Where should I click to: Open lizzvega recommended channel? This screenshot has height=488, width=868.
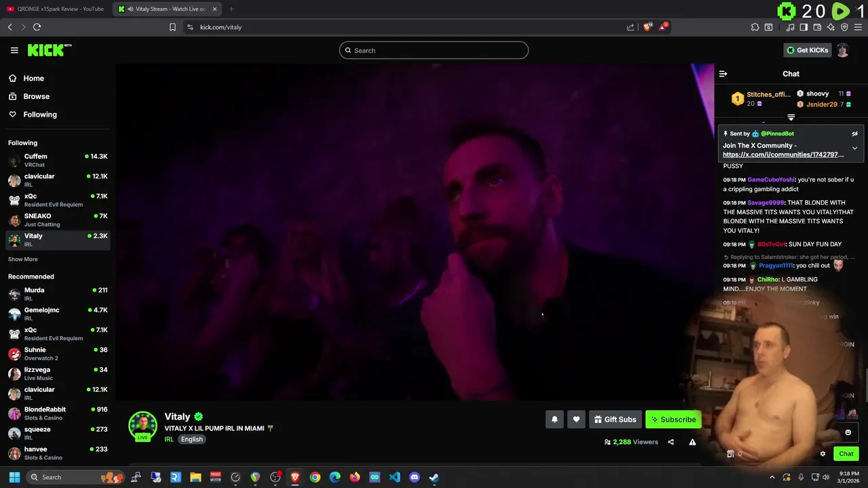click(58, 373)
